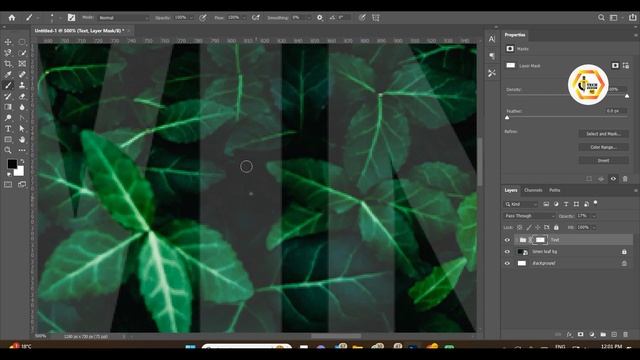
Task: Select the Eyedropper tool
Action: (x=8, y=74)
